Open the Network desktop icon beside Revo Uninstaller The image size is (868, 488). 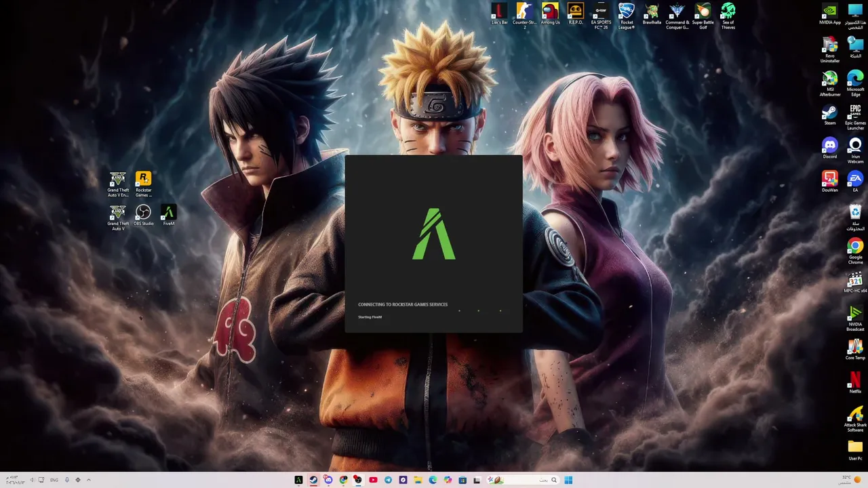click(855, 47)
